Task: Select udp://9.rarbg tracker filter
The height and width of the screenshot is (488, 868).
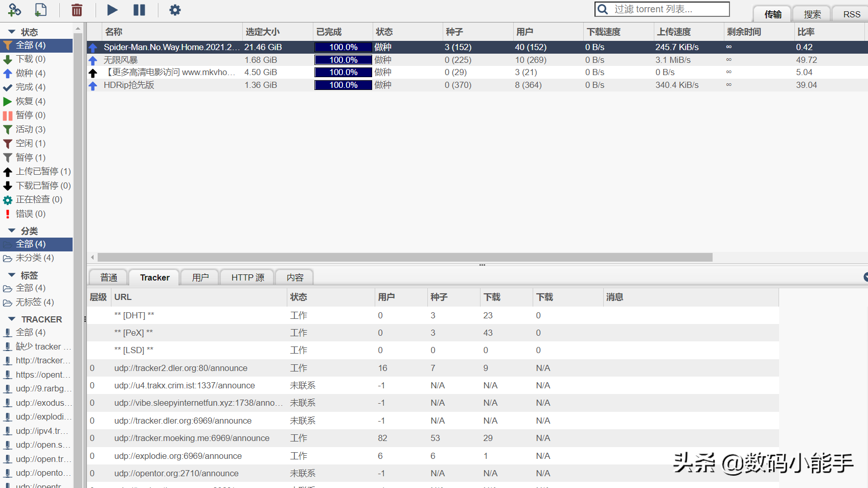Action: [x=36, y=389]
